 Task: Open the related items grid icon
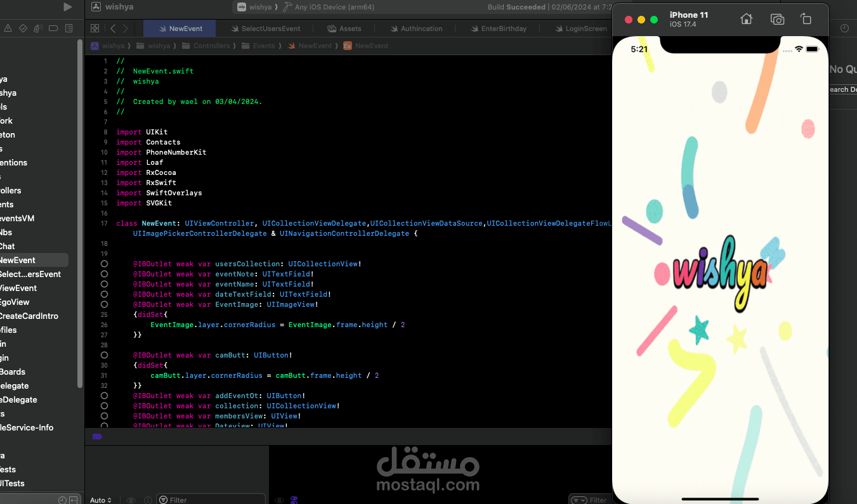tap(95, 29)
